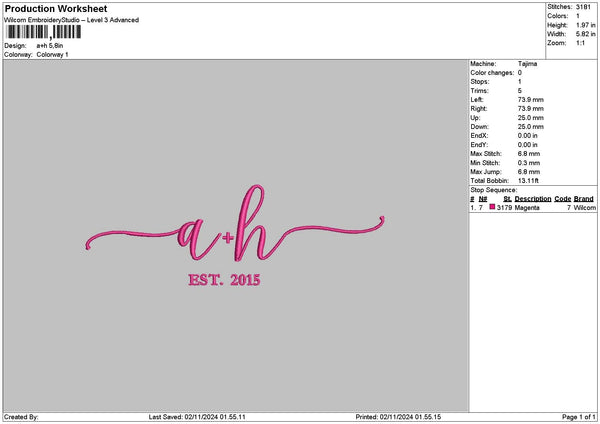600x424 pixels.
Task: Click the 'Printed' timestamp in footer
Action: 398,417
